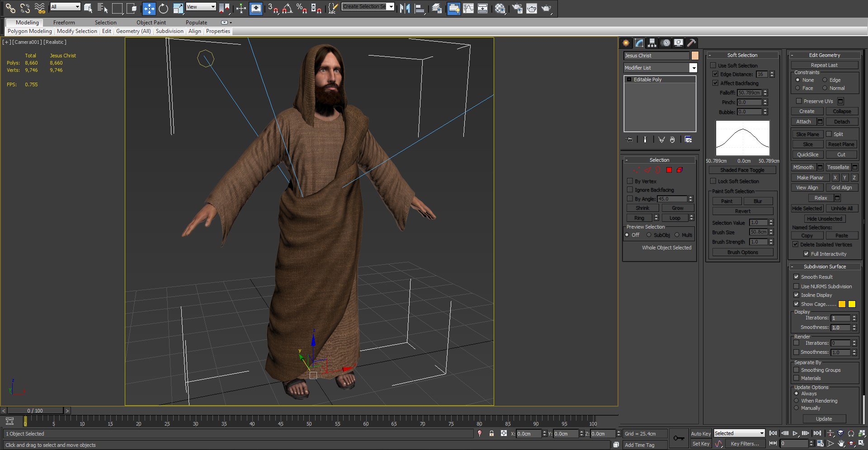Click the orange Show Cage color swatch

pos(842,304)
